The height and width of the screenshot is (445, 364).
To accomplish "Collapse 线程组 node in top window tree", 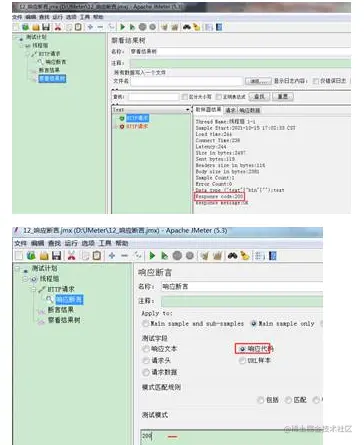I will tap(22, 45).
